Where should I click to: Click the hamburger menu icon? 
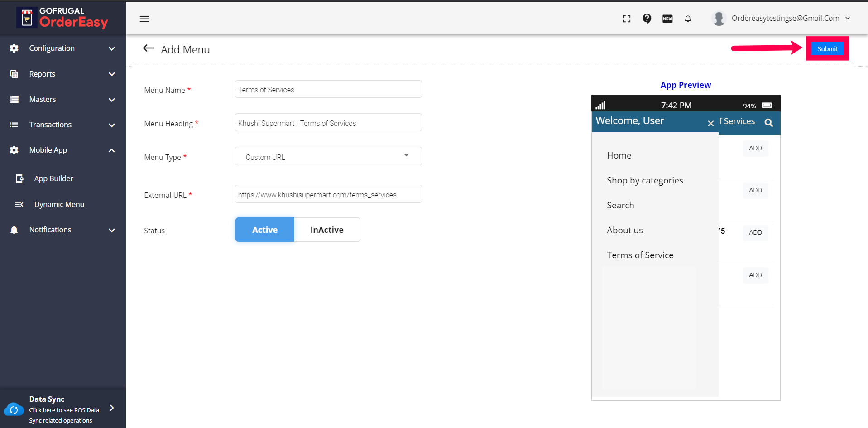(144, 19)
